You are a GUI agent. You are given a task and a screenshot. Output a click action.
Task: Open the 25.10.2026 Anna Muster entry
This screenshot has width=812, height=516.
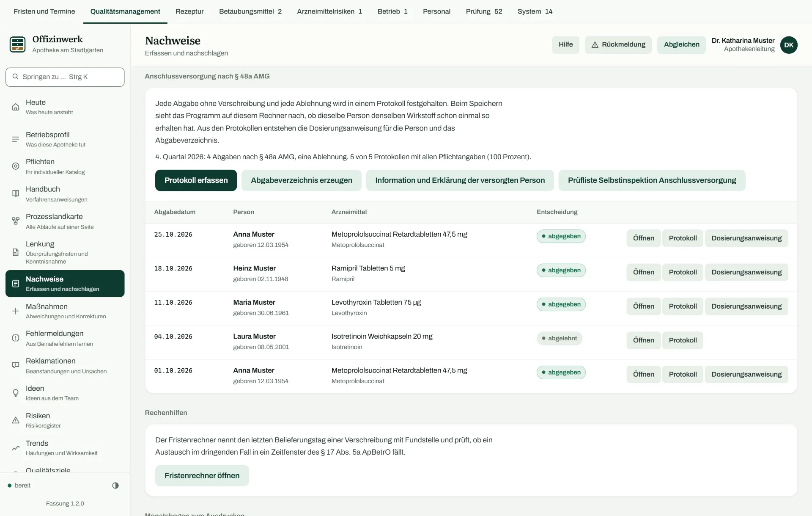643,238
